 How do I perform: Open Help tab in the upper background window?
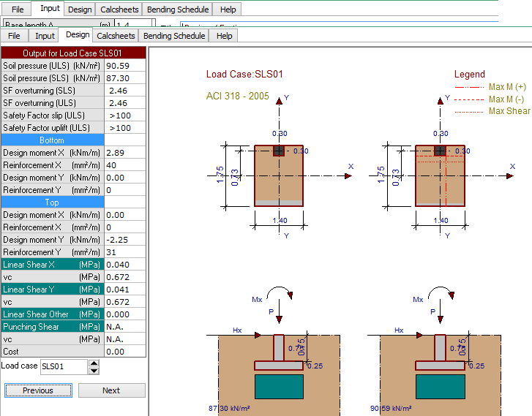[x=228, y=10]
